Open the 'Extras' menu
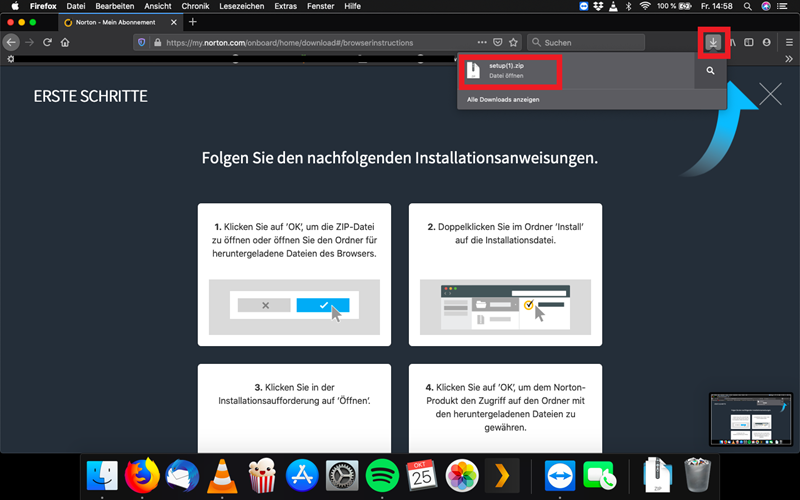Image resolution: width=800 pixels, height=500 pixels. click(285, 6)
